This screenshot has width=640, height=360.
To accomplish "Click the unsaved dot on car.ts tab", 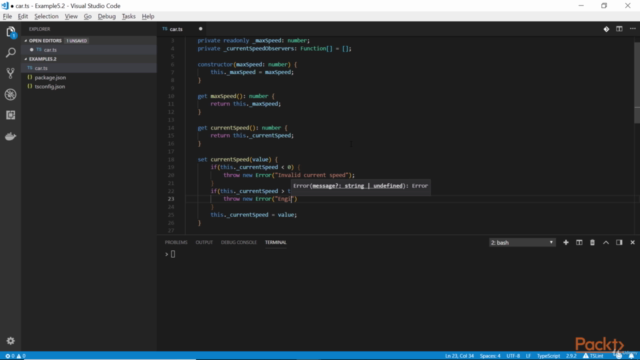I will pyautogui.click(x=200, y=29).
